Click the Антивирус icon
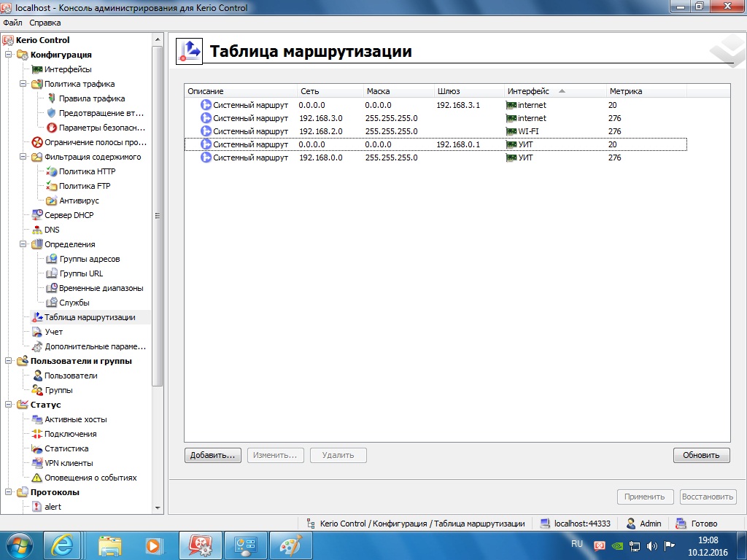This screenshot has width=747, height=560. [x=52, y=201]
